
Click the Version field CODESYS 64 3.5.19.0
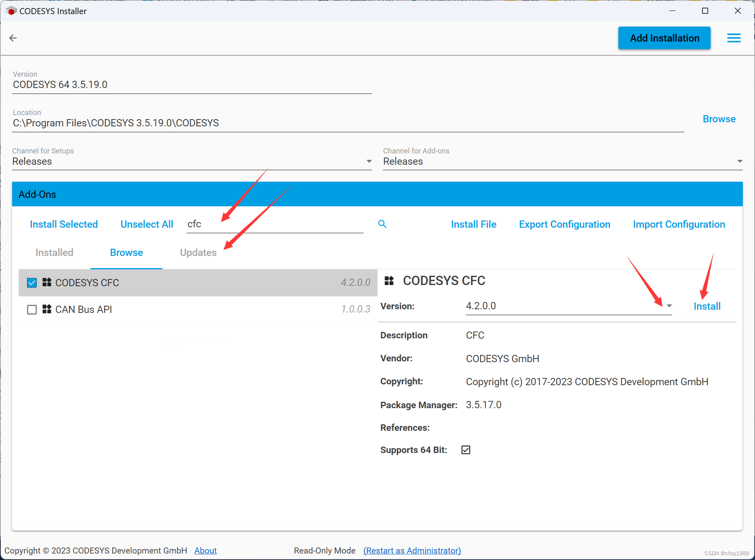tap(192, 85)
